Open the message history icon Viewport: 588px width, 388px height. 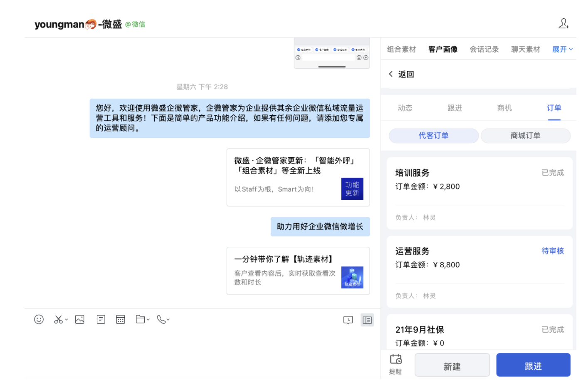click(348, 320)
